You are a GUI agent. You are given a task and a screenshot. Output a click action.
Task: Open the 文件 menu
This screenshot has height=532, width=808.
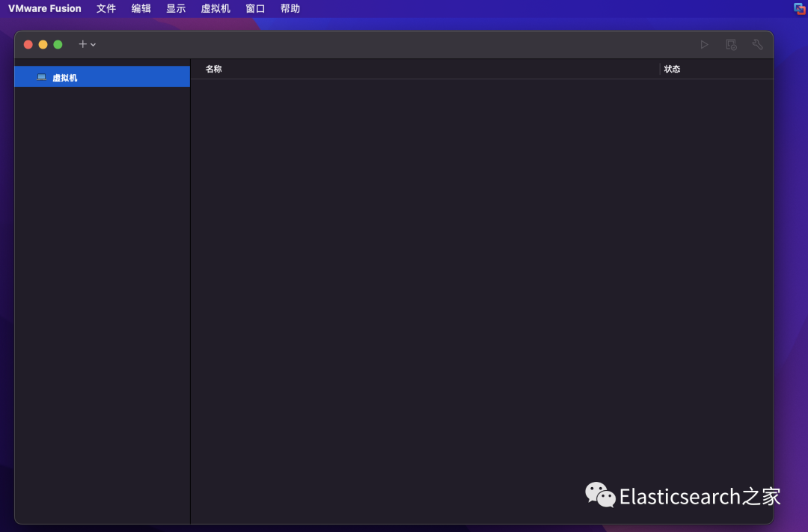point(106,9)
